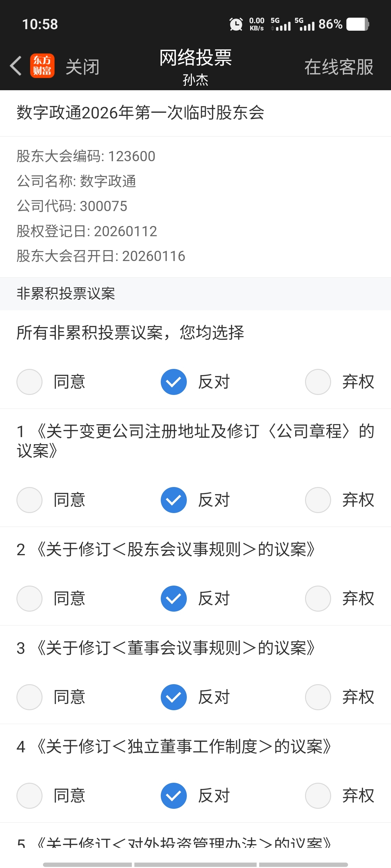Select 同意 for 独立董事工作制度 proposal
Screen dimensions: 391x868
pos(30,795)
